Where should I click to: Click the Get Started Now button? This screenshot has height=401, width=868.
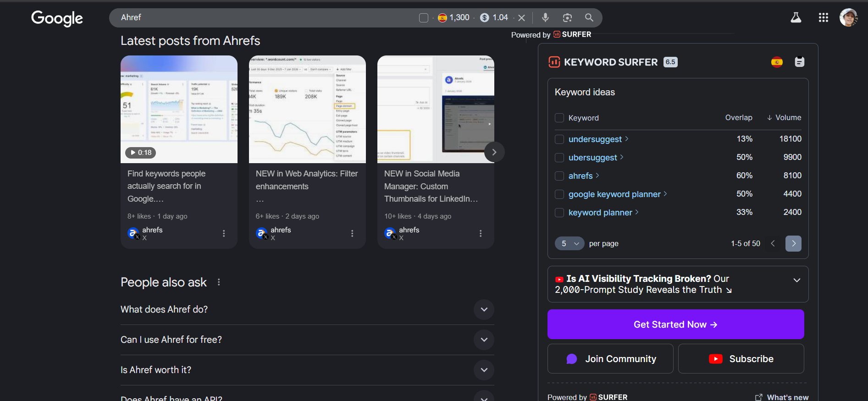tap(675, 324)
